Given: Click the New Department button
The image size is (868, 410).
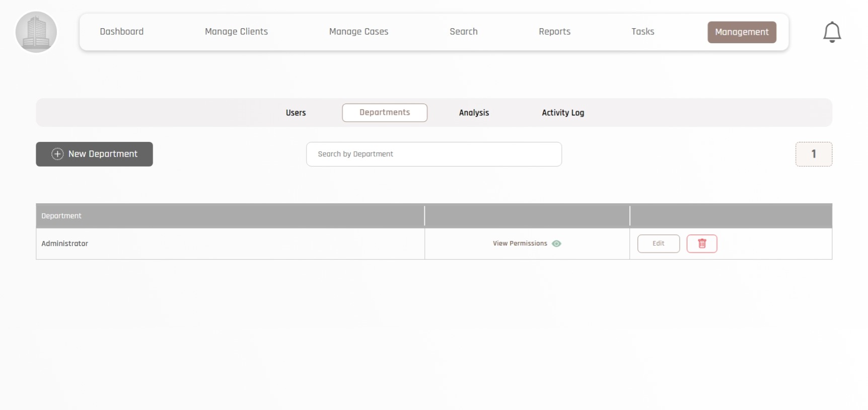Looking at the screenshot, I should pos(94,154).
